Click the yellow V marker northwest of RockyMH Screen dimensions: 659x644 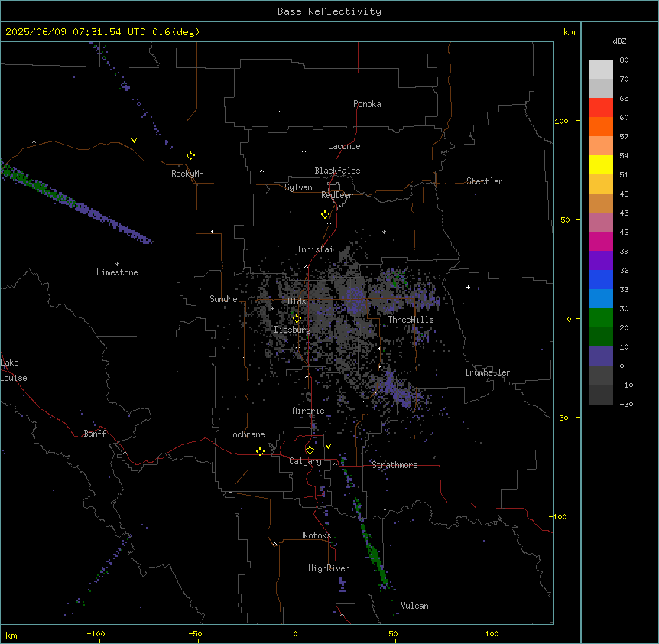(x=134, y=141)
